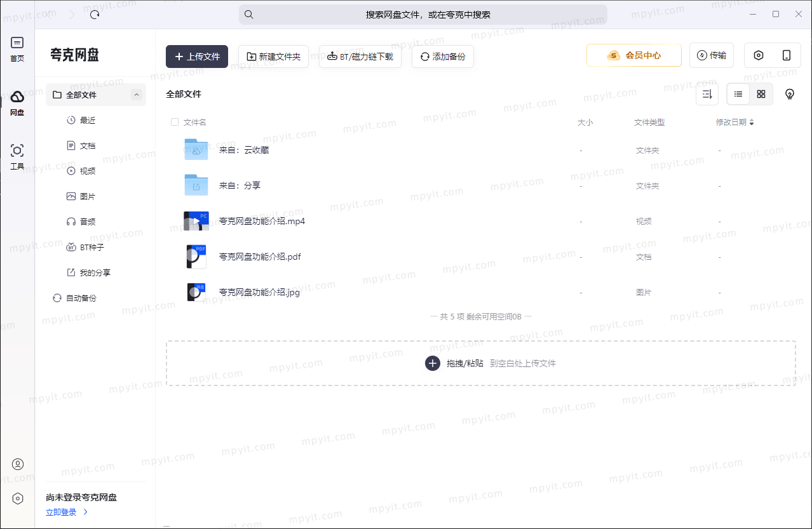
Task: Click the 上传文件 button
Action: (x=197, y=57)
